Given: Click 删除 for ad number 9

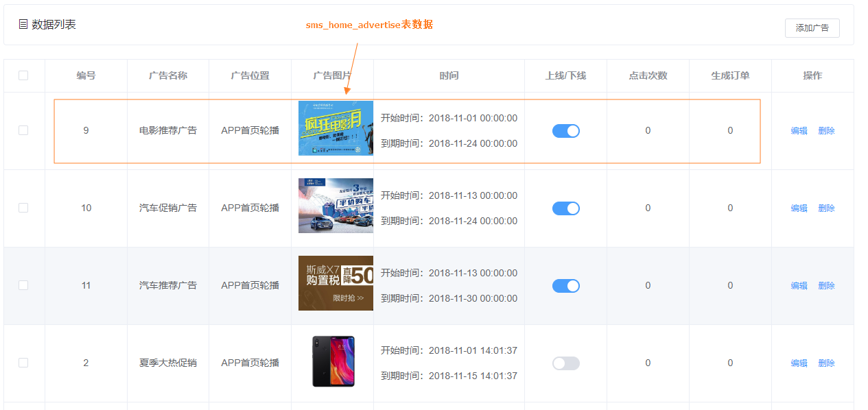Looking at the screenshot, I should tap(826, 130).
